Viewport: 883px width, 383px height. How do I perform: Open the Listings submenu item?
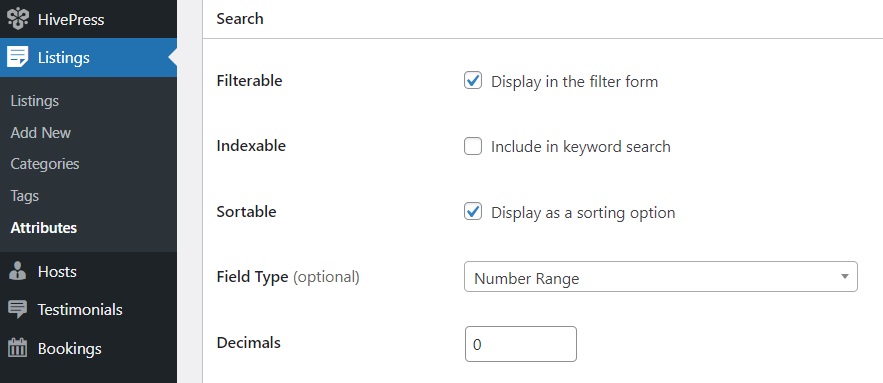[x=35, y=101]
